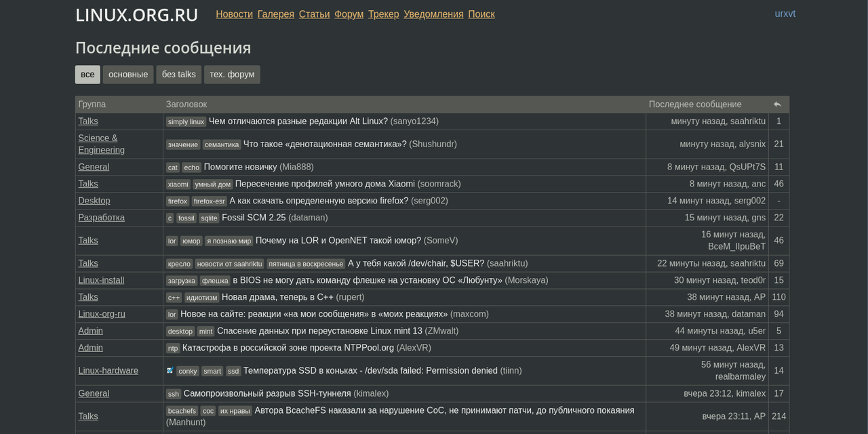
Task: Click the 'умный дом' tag
Action: point(213,184)
